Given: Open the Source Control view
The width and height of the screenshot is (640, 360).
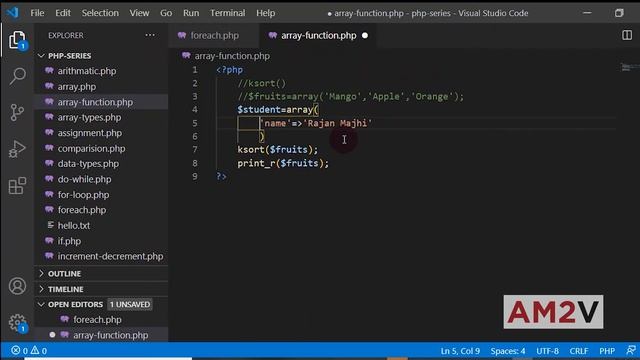Looking at the screenshot, I should pos(17,112).
